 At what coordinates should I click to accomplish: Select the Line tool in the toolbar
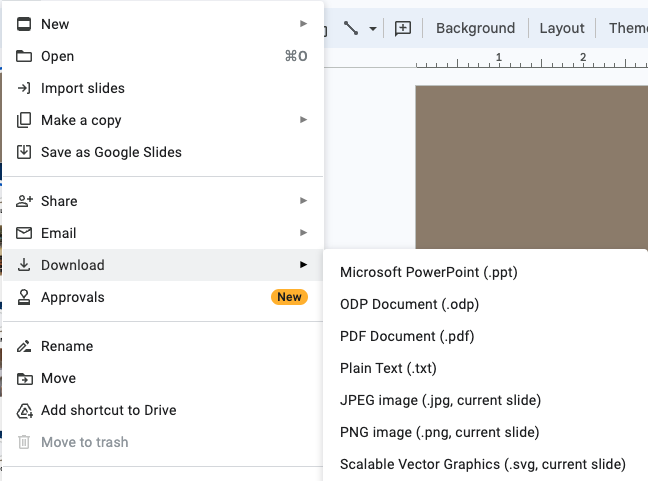[351, 28]
